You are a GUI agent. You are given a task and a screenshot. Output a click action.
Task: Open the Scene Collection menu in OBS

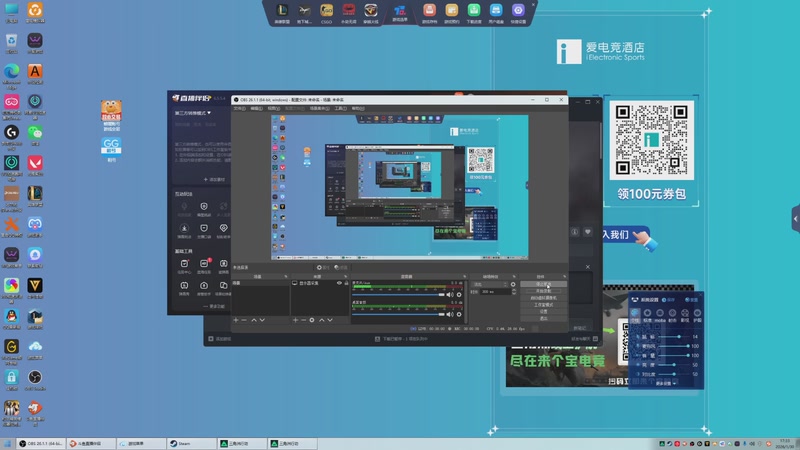tap(319, 108)
